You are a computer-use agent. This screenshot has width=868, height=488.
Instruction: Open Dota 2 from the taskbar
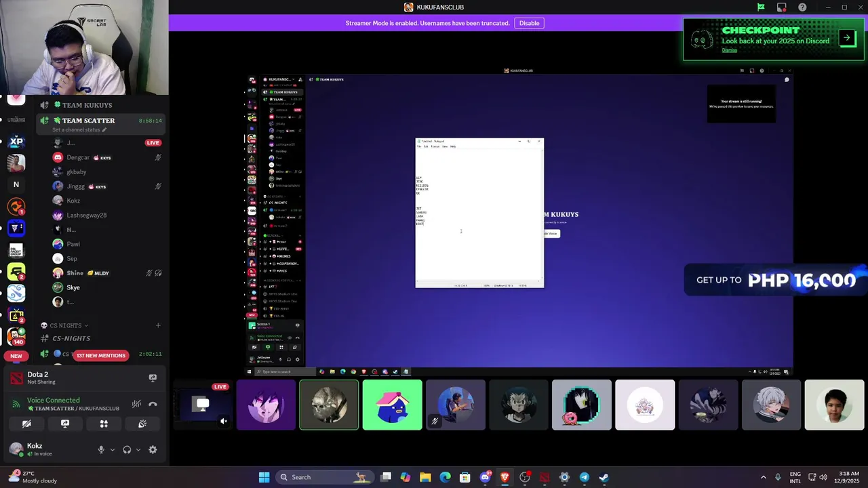point(545,477)
